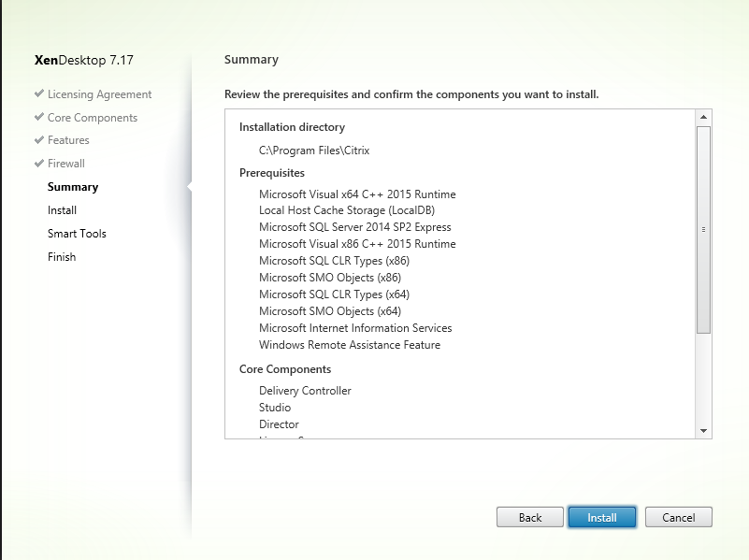This screenshot has height=560, width=749.
Task: Click the Install button
Action: [x=602, y=517]
